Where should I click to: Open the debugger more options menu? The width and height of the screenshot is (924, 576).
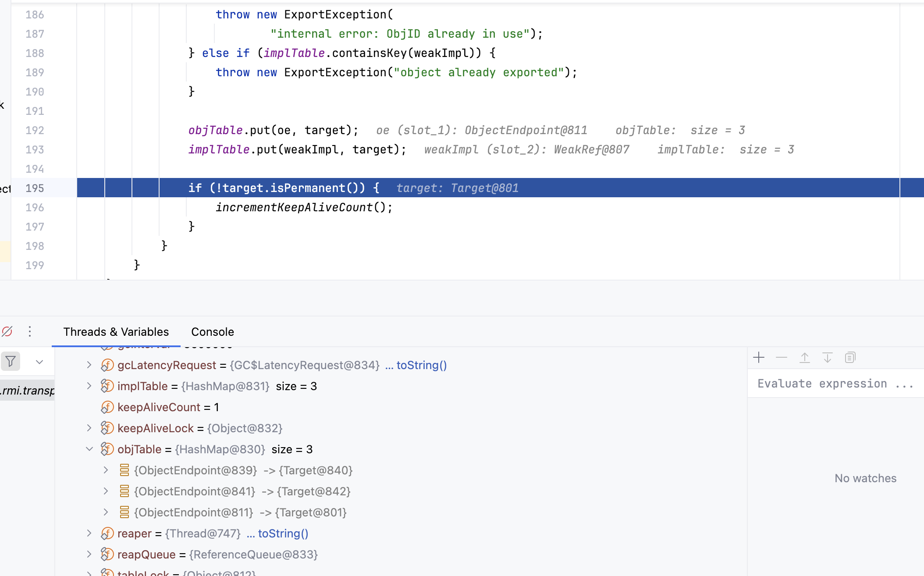point(30,331)
